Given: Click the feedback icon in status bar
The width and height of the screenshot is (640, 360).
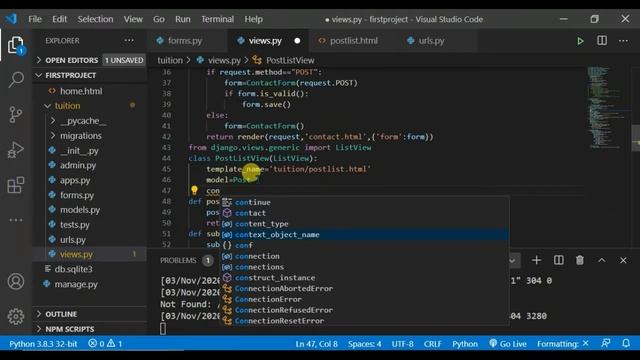Looking at the screenshot, I should pyautogui.click(x=606, y=344).
